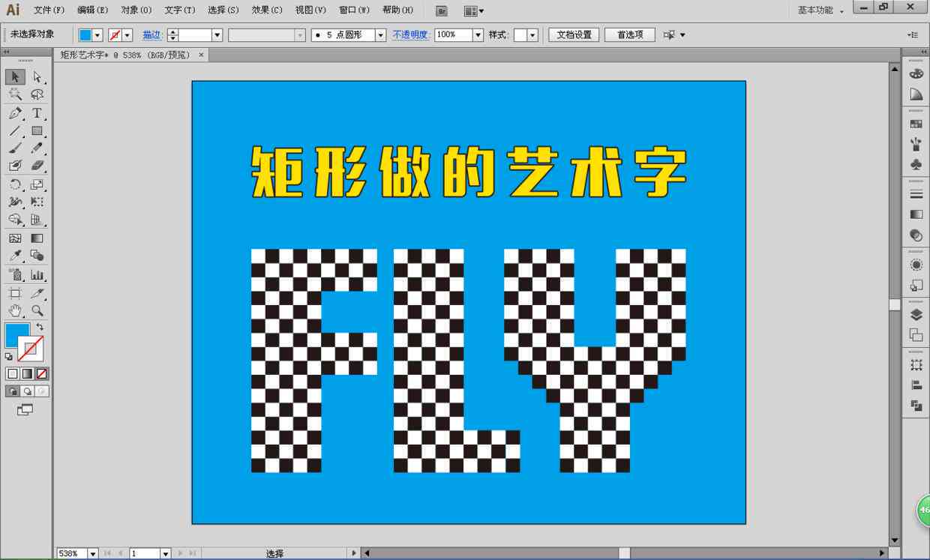Open the 编辑(E) menu
This screenshot has width=930, height=560.
click(x=92, y=10)
